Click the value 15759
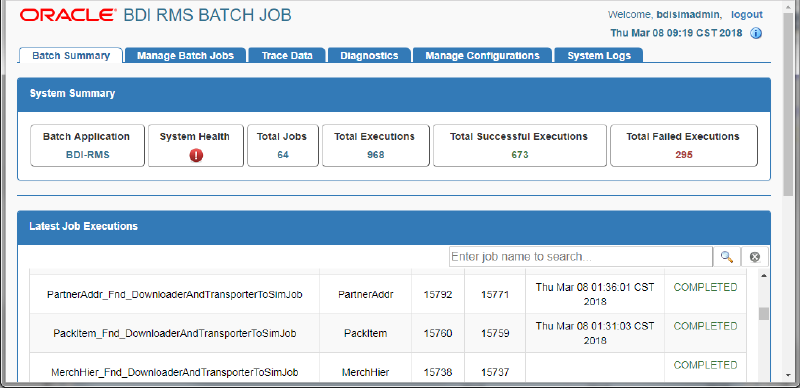This screenshot has height=388, width=800. click(x=495, y=333)
